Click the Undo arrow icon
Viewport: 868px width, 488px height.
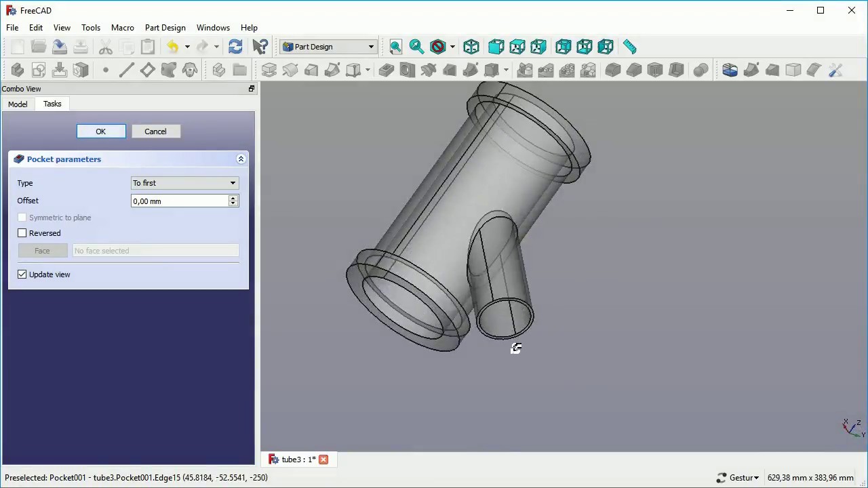tap(172, 47)
